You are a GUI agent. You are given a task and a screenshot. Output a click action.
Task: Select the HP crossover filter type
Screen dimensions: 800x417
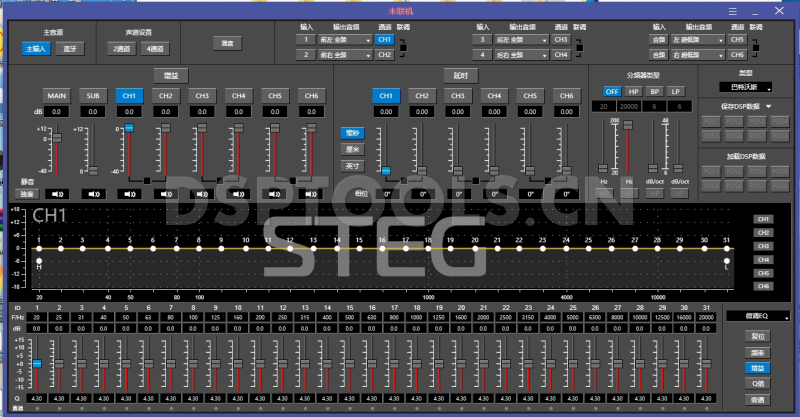(x=632, y=91)
